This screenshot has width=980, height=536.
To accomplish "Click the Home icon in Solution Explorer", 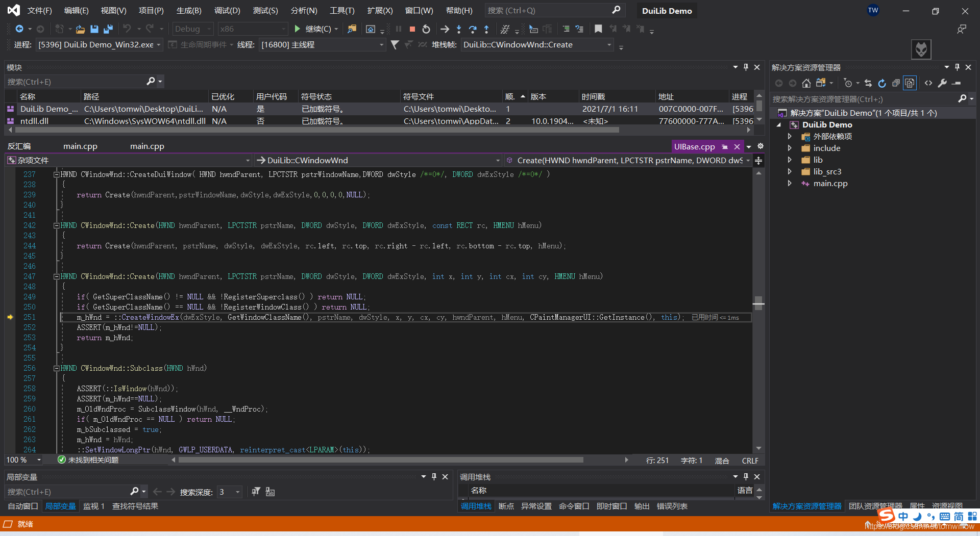I will tap(806, 83).
